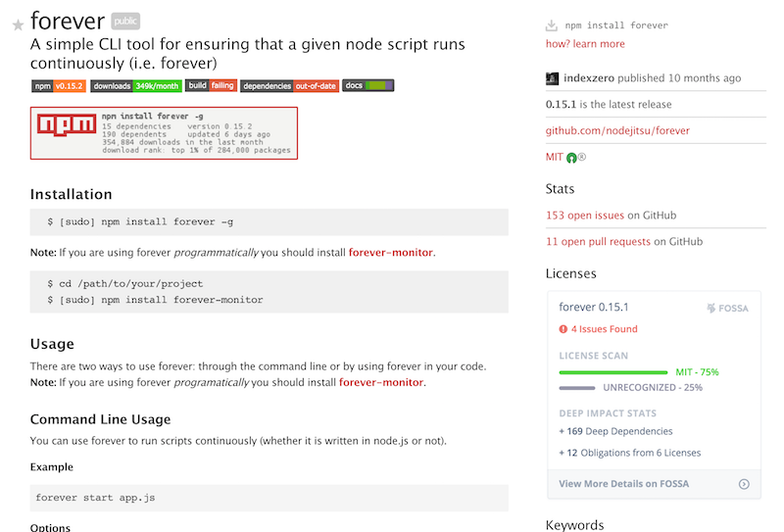Open the docs badge
This screenshot has width=784, height=532.
coord(368,85)
